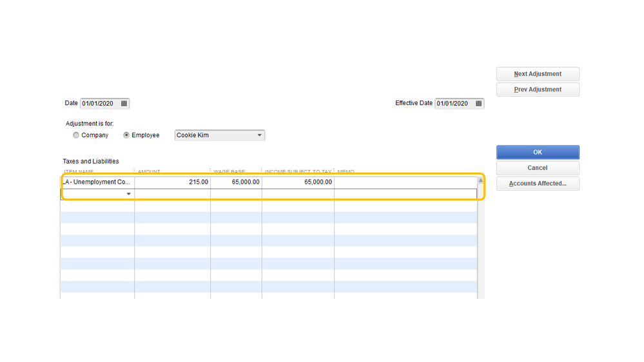Confirm with the OK button
Viewport: 644px width, 362px height.
(x=538, y=152)
